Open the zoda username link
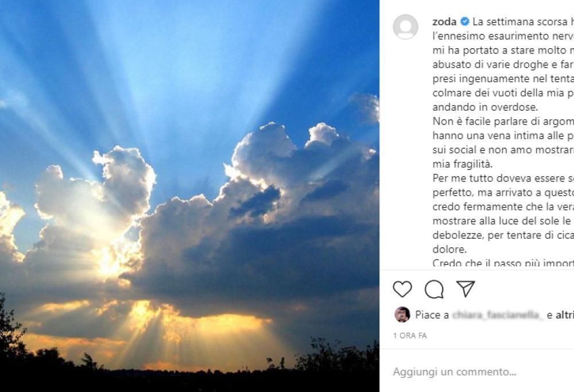 (444, 22)
